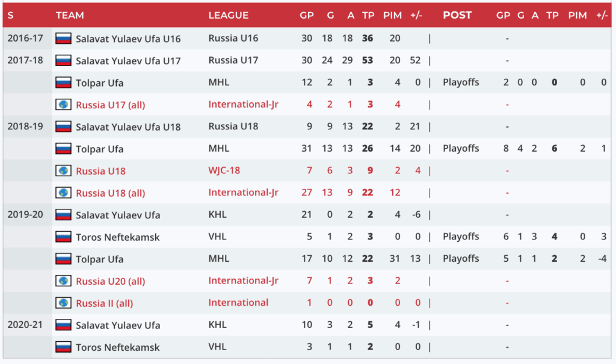This screenshot has width=616, height=364.
Task: Open the red International league link
Action: pos(238,303)
